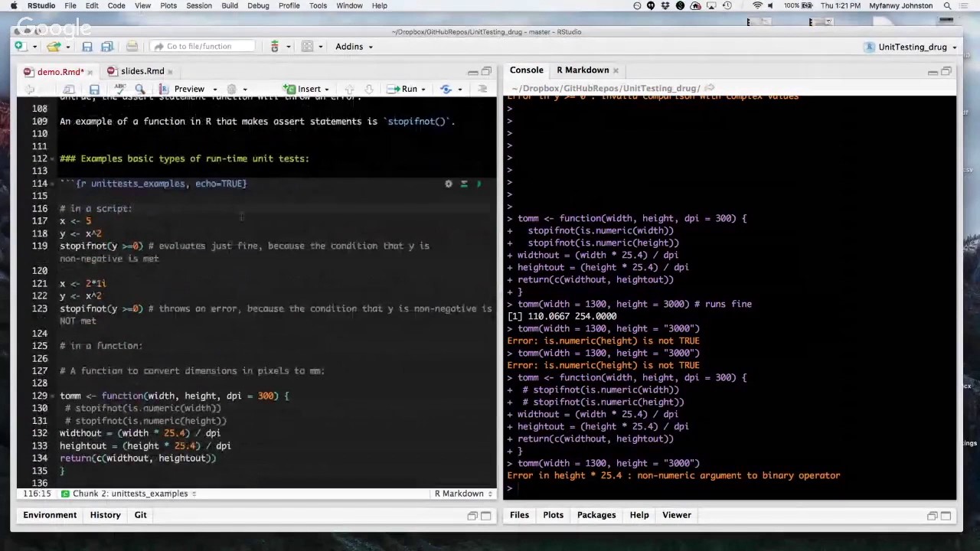Switch to the Console tab

point(526,70)
